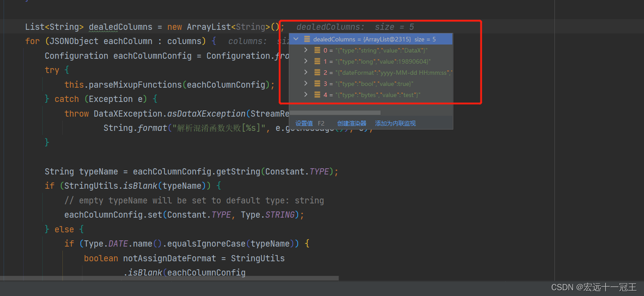Image resolution: width=644 pixels, height=296 pixels.
Task: Click the editor's bottom horizontal scrollbar
Action: (169, 278)
